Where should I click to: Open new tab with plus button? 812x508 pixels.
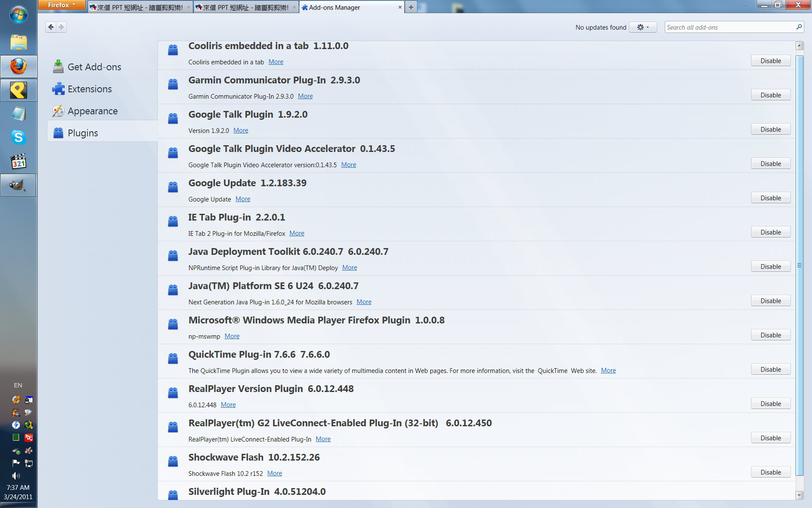coord(411,7)
